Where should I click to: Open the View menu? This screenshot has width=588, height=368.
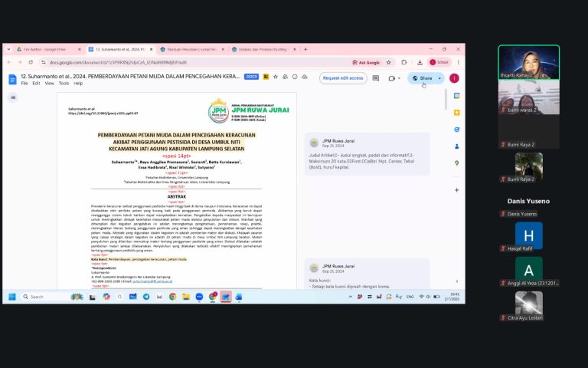click(50, 84)
